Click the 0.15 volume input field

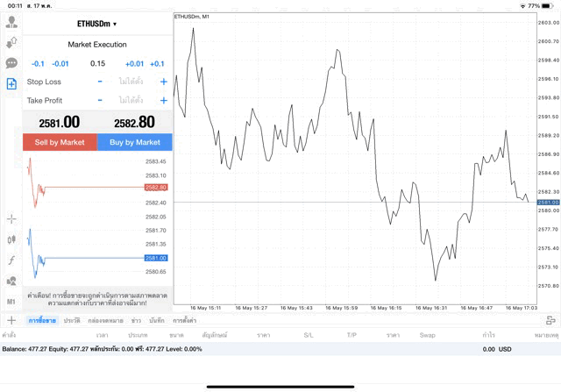coord(97,63)
